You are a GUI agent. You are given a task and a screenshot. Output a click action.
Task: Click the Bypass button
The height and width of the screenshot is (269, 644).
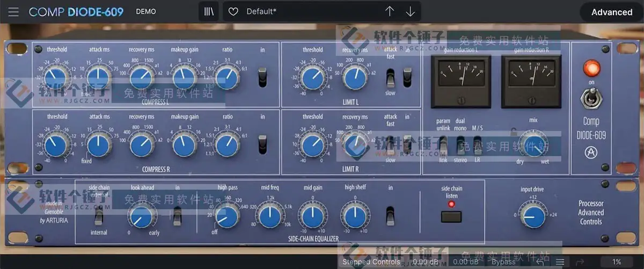click(x=503, y=262)
